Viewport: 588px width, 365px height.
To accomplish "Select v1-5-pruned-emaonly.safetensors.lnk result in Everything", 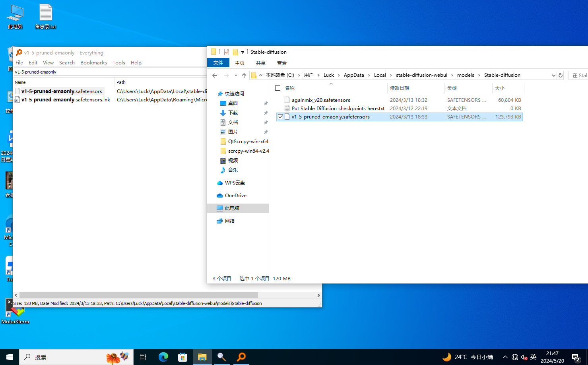I will pos(66,100).
